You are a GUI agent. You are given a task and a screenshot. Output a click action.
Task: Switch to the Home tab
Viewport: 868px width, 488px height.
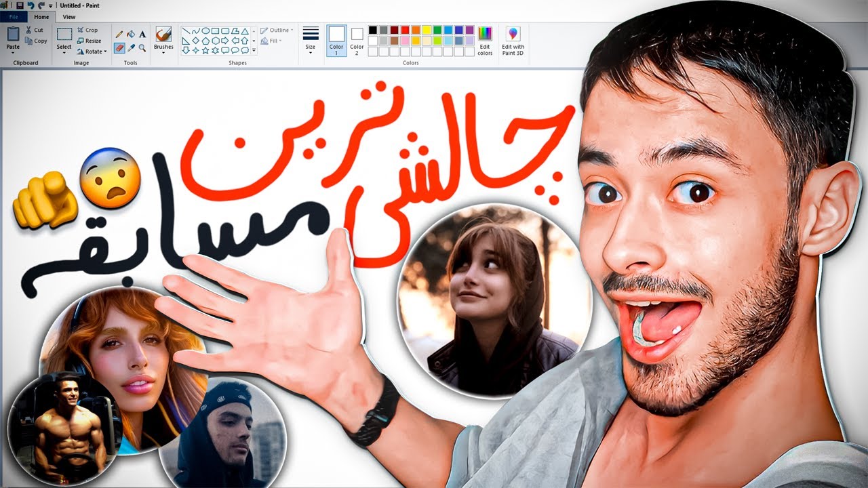[x=42, y=17]
